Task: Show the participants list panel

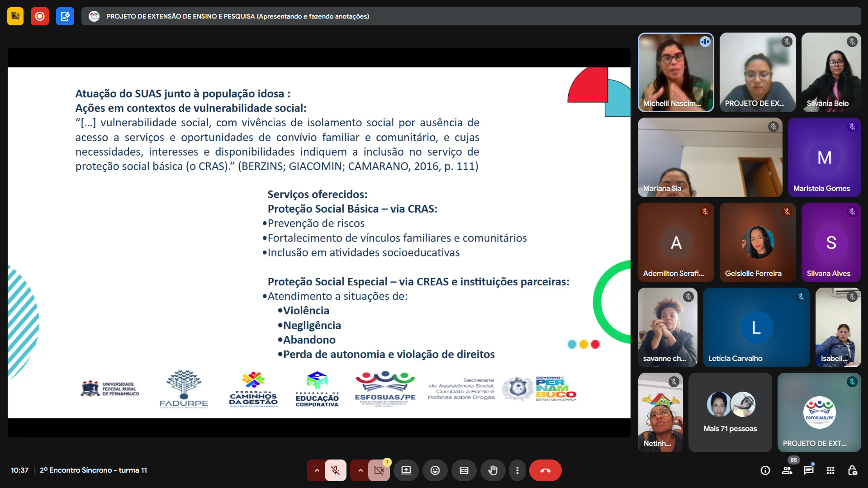Action: pyautogui.click(x=787, y=470)
